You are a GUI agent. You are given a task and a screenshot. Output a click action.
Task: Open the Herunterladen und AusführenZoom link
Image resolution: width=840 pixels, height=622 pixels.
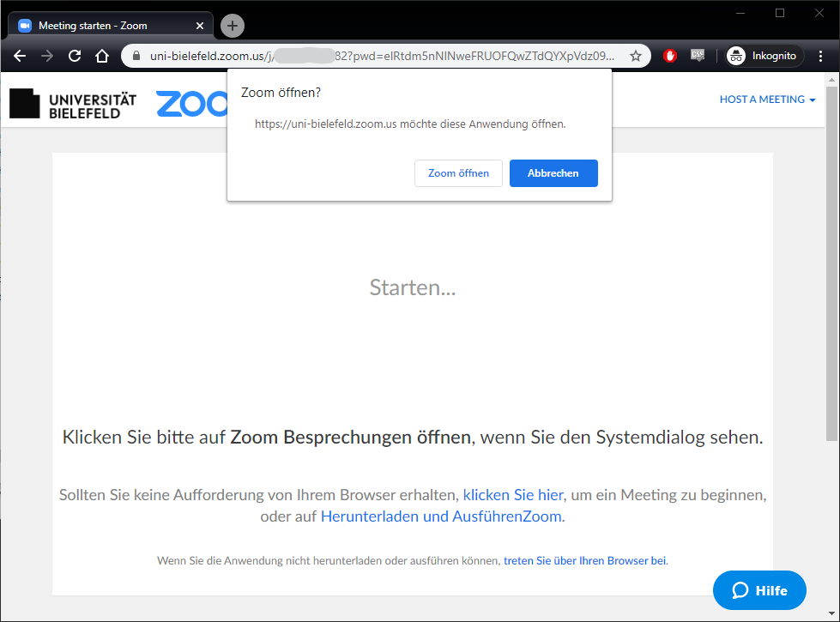tap(442, 516)
